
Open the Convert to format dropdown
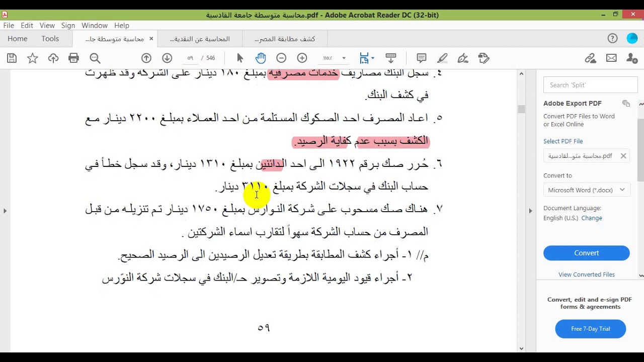coord(587,190)
